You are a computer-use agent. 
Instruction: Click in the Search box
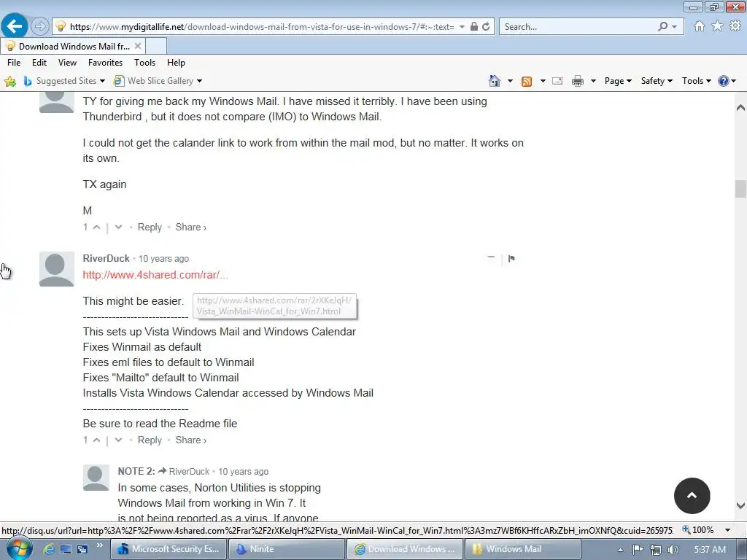tap(576, 27)
